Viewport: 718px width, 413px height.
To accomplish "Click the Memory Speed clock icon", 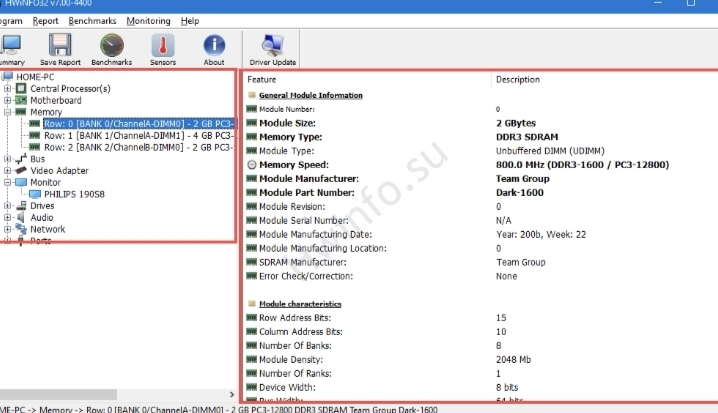I will [251, 164].
